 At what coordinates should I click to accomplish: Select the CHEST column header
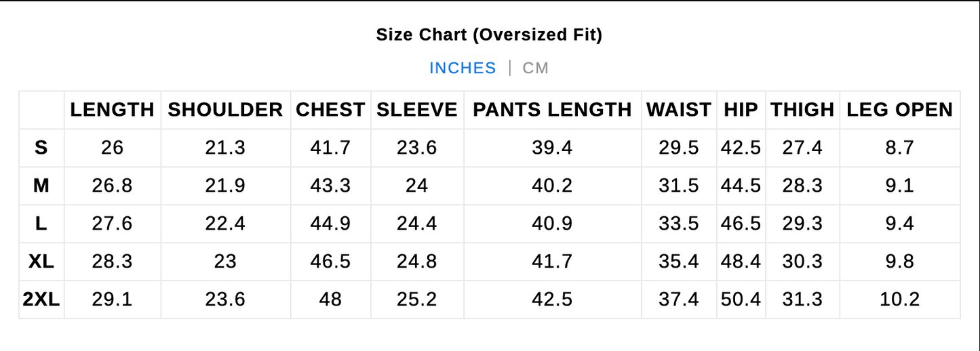point(330,110)
